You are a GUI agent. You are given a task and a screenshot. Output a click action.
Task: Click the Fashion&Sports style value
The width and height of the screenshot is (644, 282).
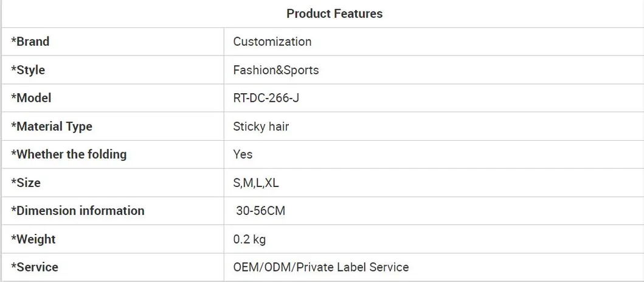point(275,70)
